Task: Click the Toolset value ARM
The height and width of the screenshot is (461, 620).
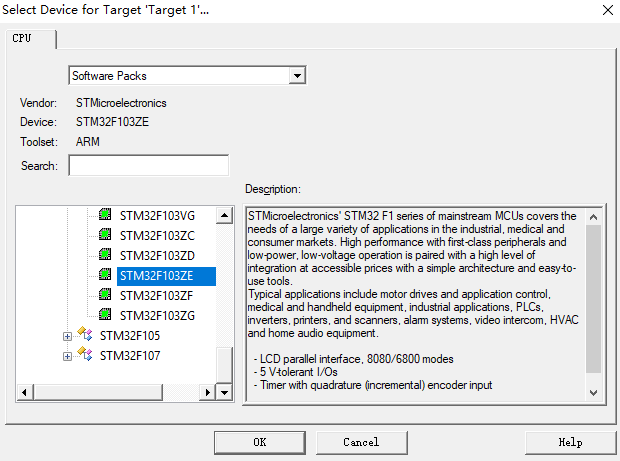Action: (88, 142)
